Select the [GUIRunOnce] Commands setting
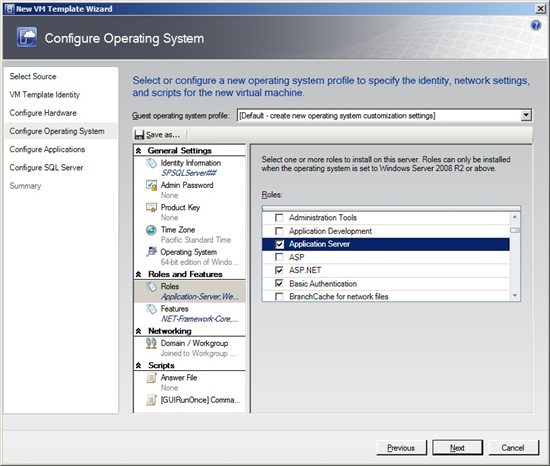550x466 pixels. coord(190,400)
